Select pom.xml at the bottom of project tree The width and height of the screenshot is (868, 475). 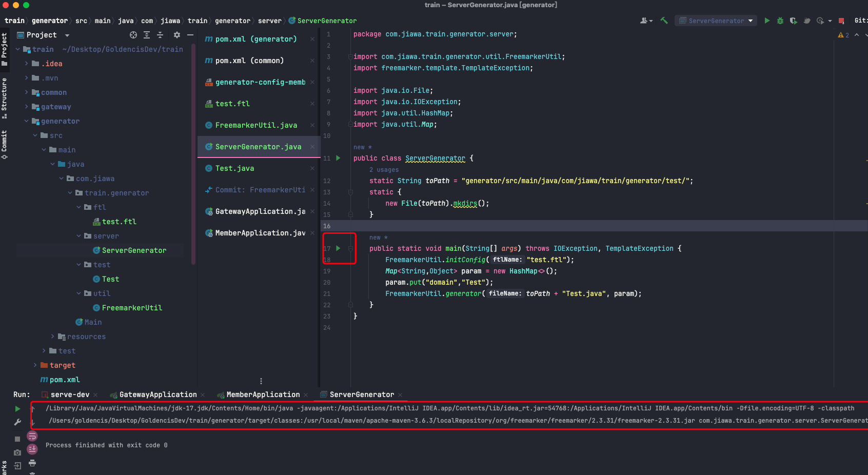(x=60, y=380)
